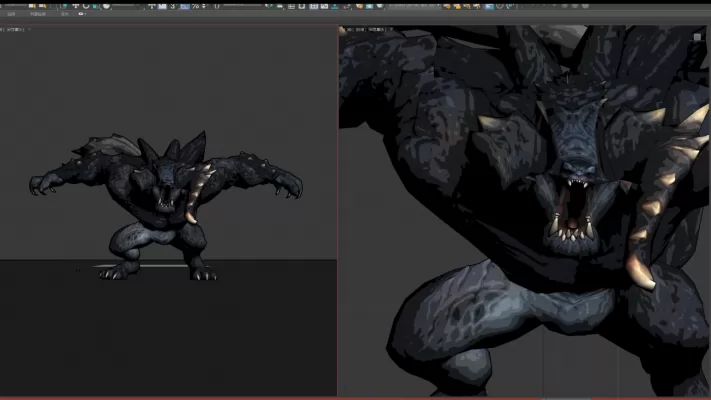The image size is (711, 400).
Task: Click the right viewport's label text
Action: (360, 30)
